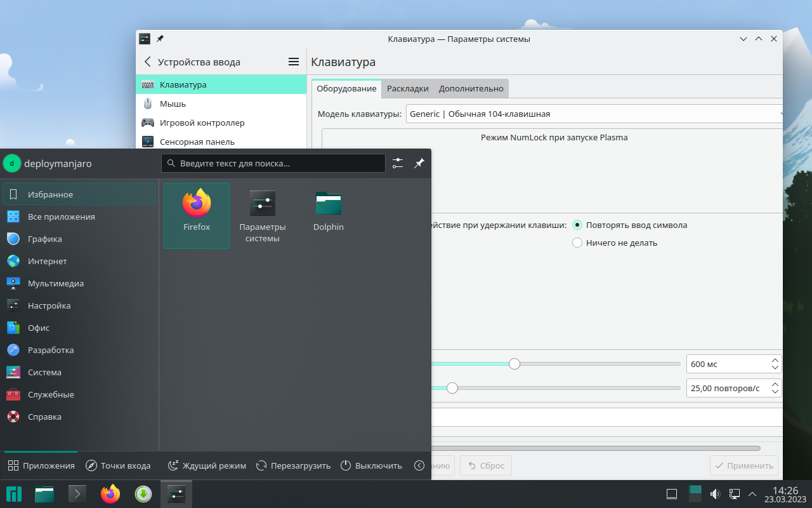Viewport: 812px width, 508px height.
Task: Open the Разработка category
Action: (x=79, y=350)
